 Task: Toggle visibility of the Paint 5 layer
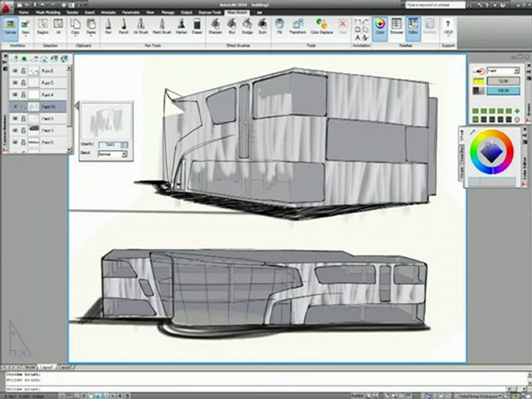[15, 83]
